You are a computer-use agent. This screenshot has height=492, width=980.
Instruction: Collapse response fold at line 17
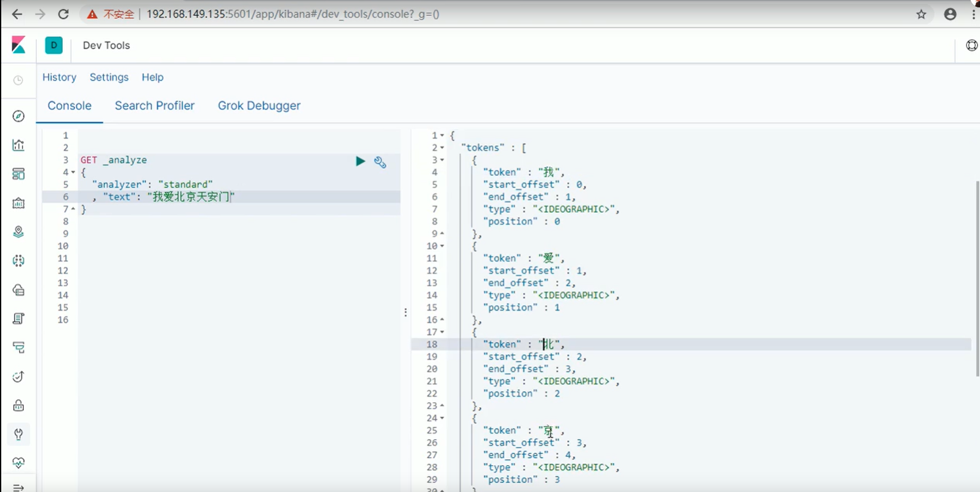(x=442, y=332)
